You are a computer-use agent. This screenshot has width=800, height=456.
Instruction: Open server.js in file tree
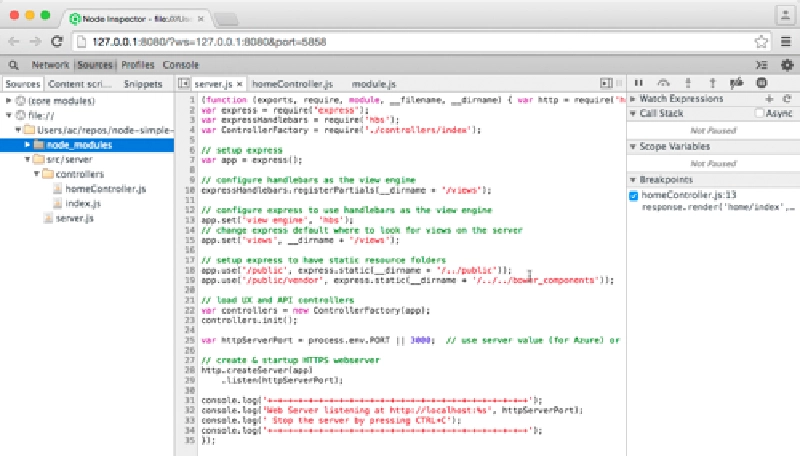click(x=74, y=218)
